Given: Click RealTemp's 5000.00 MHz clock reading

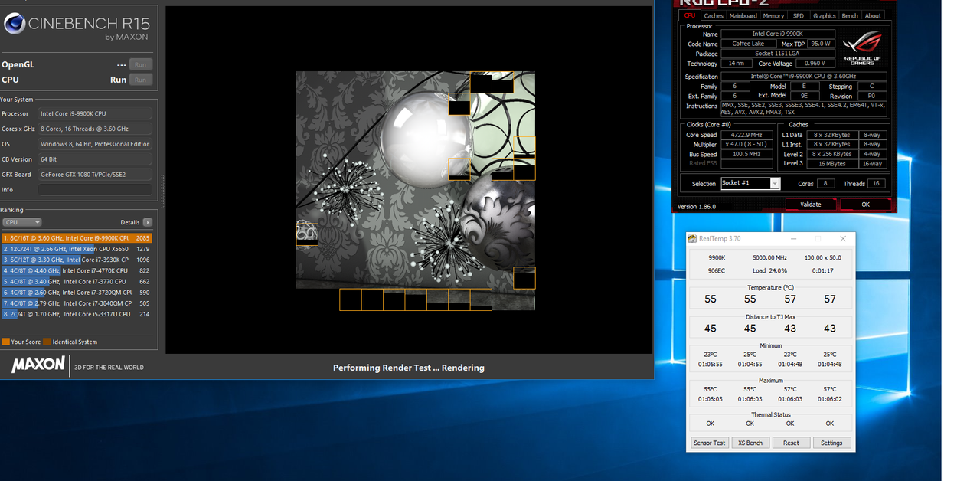Looking at the screenshot, I should 771,258.
